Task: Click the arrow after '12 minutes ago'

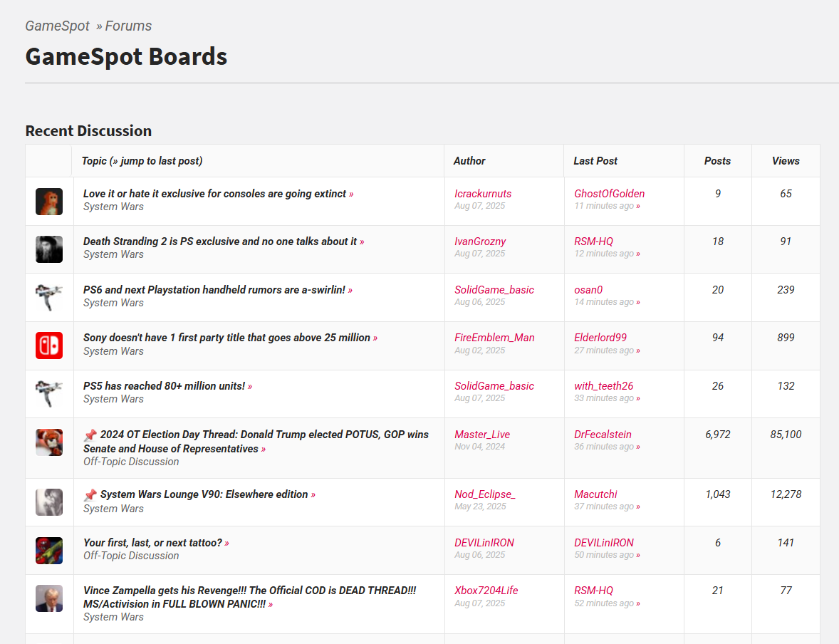Action: (638, 254)
